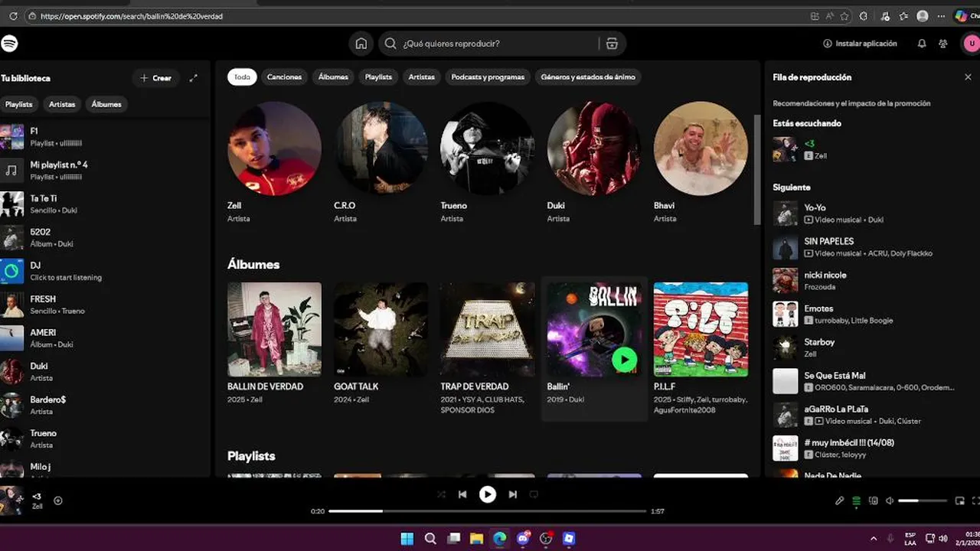Filter library by Álbumes
Viewport: 980px width, 551px height.
106,104
